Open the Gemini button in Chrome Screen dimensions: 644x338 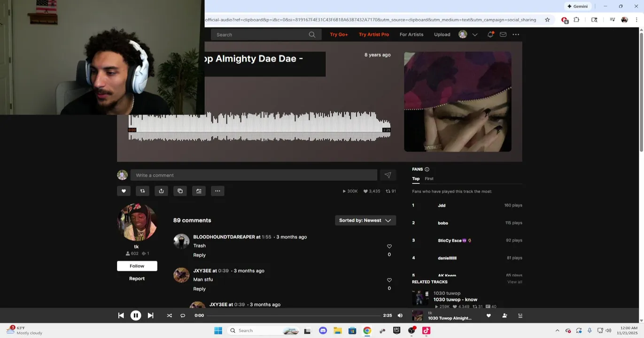(x=577, y=6)
